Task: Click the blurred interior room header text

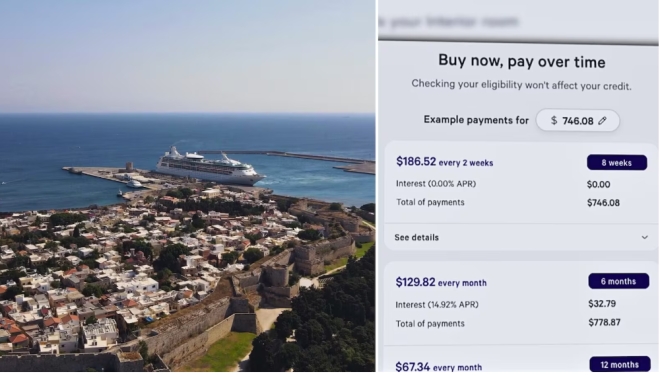Action: (449, 21)
